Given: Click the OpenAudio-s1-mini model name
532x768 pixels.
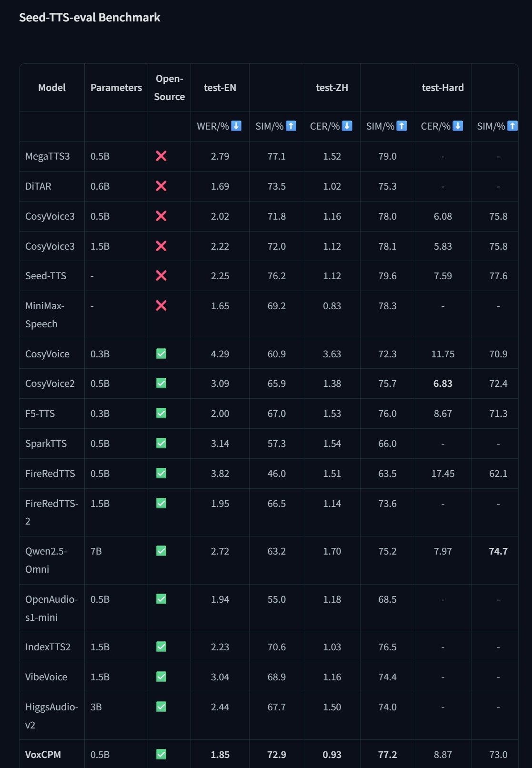Looking at the screenshot, I should (x=51, y=608).
